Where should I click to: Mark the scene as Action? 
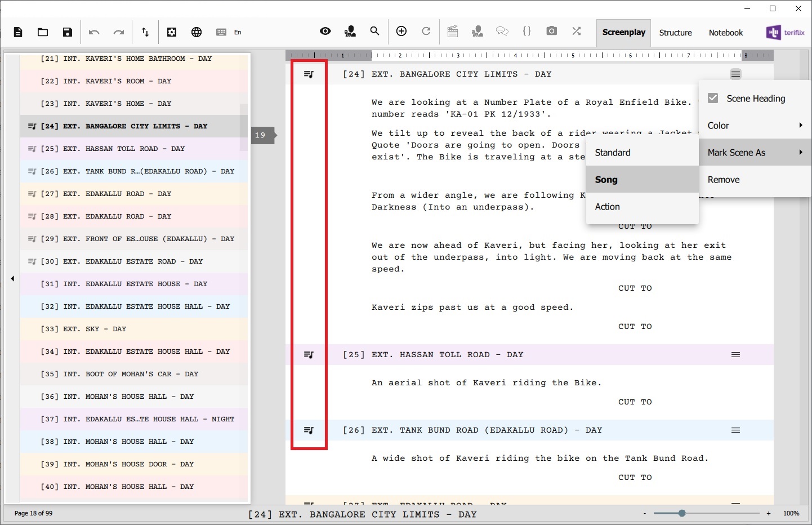(x=643, y=207)
